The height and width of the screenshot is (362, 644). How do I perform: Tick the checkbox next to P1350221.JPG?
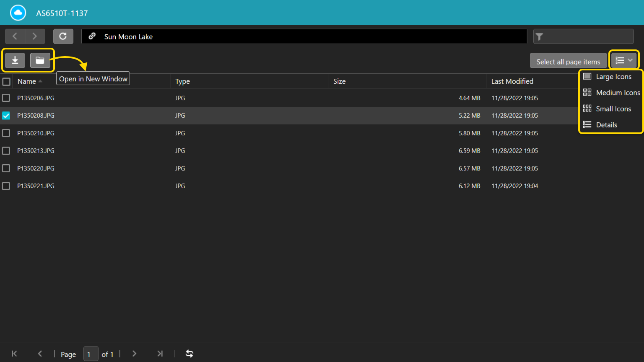pos(6,186)
